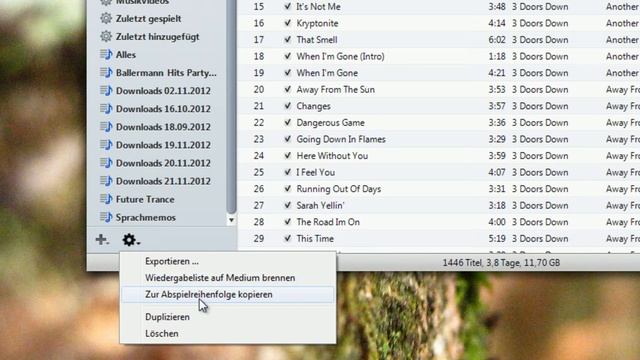This screenshot has height=360, width=640.
Task: Click gear icon next to Zuletzt hinzugefügt
Action: [106, 36]
